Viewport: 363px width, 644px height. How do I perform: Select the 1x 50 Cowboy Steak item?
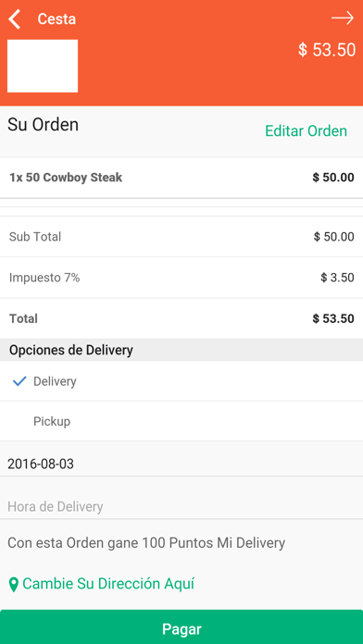181,178
